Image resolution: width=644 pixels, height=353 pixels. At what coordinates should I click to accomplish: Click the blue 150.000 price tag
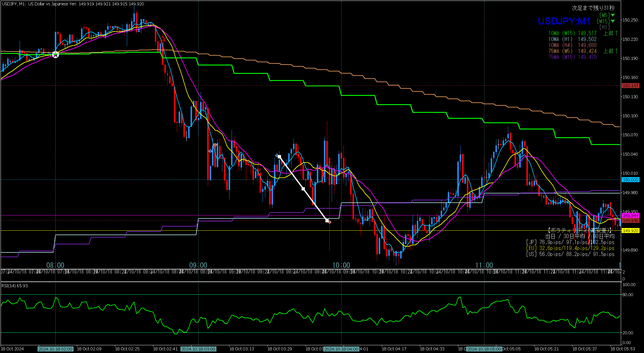pos(630,180)
